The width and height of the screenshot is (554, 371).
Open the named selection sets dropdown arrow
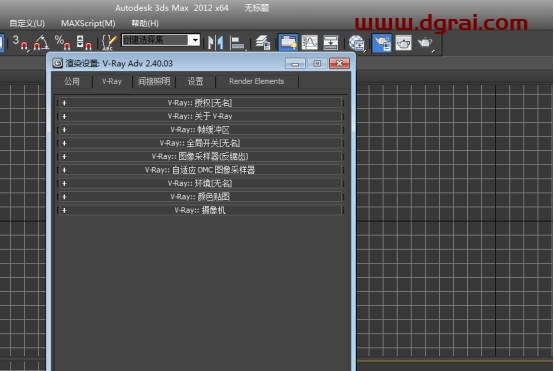coord(195,40)
